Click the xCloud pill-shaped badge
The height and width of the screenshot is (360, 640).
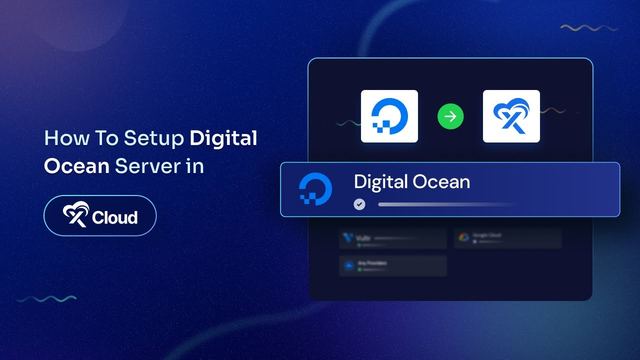[100, 216]
